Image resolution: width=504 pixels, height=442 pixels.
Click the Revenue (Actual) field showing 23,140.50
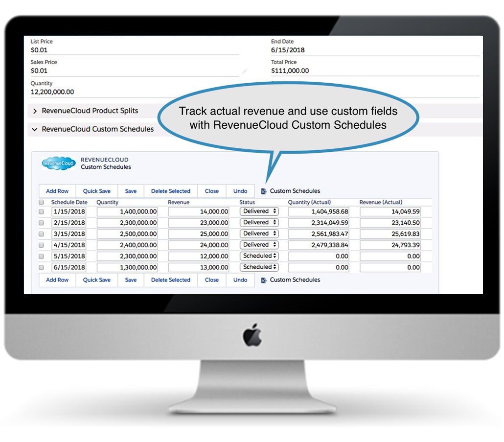[390, 223]
